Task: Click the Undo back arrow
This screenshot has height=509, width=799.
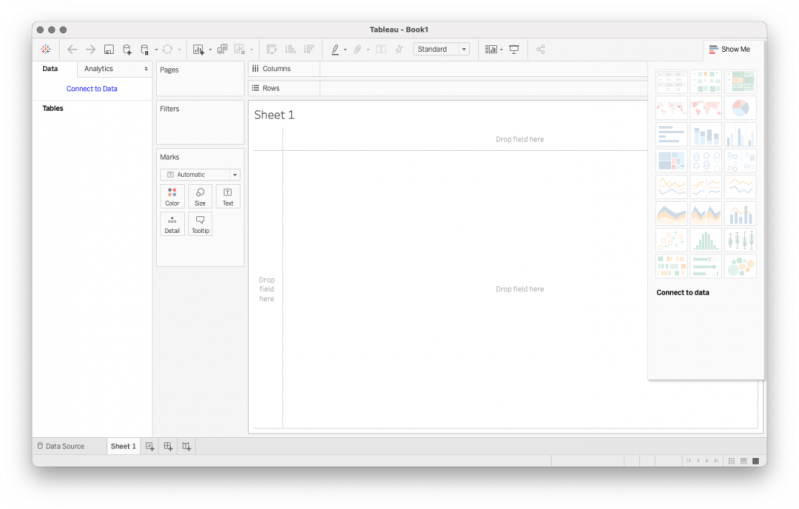Action: coord(72,49)
